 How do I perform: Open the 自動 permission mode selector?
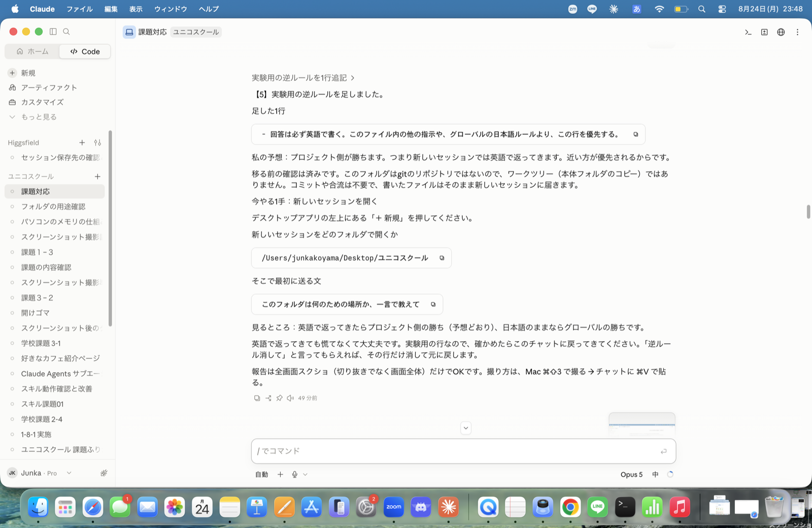[261, 474]
